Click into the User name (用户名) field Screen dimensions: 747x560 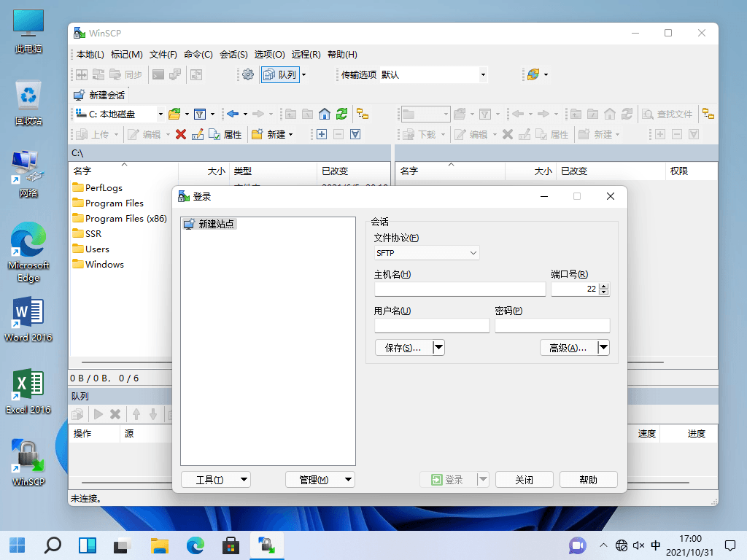click(x=432, y=326)
